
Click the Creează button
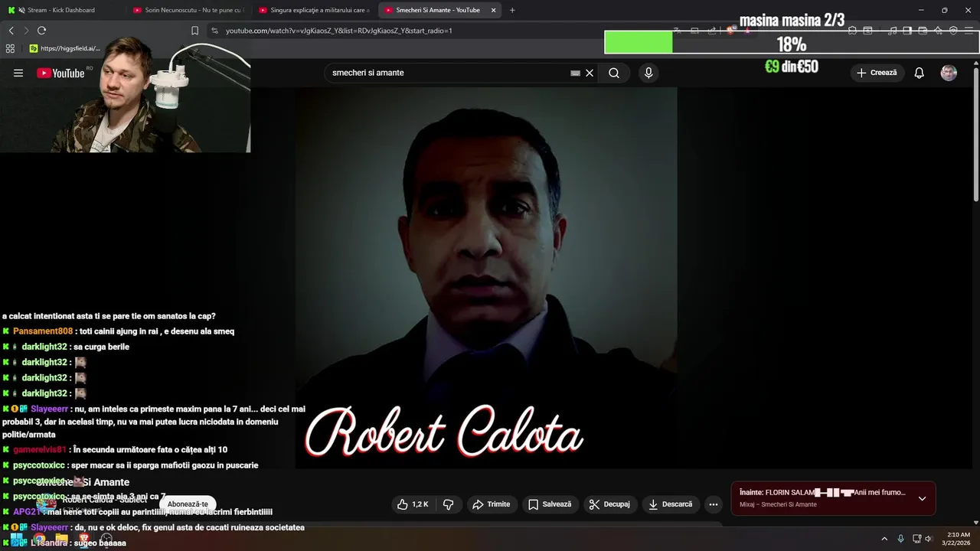(x=877, y=73)
